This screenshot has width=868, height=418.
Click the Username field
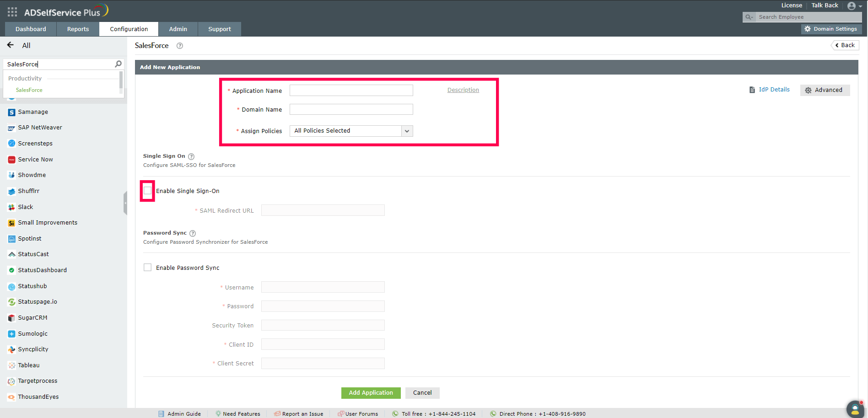323,287
